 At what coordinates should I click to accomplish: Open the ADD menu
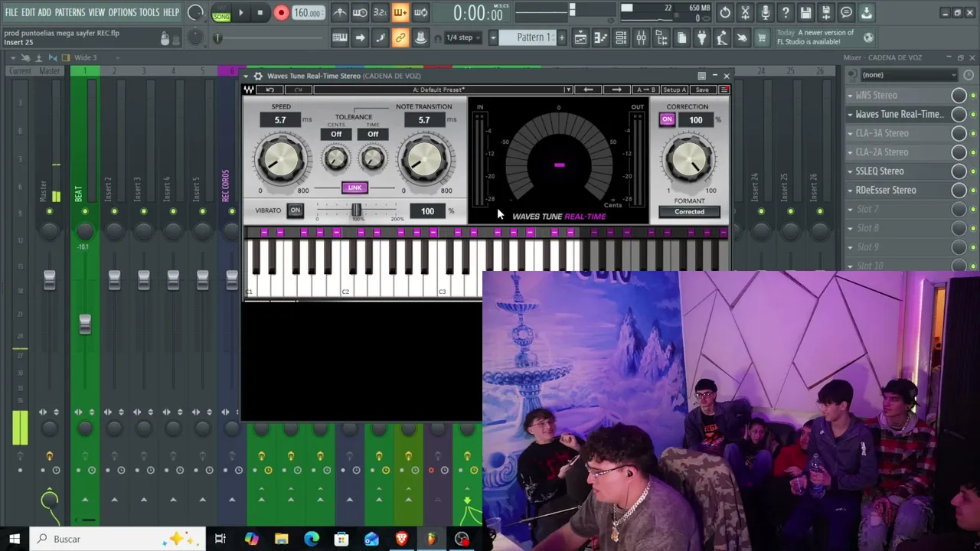[44, 12]
